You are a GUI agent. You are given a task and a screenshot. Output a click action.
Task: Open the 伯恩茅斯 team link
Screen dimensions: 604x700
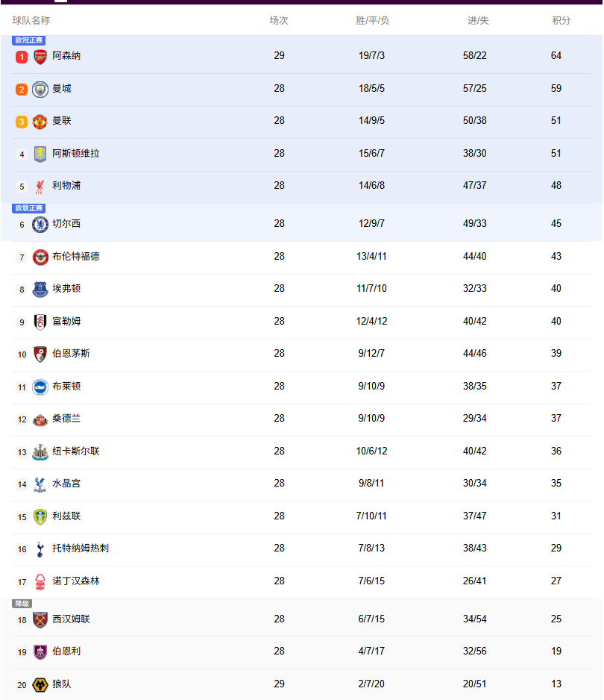click(x=71, y=354)
